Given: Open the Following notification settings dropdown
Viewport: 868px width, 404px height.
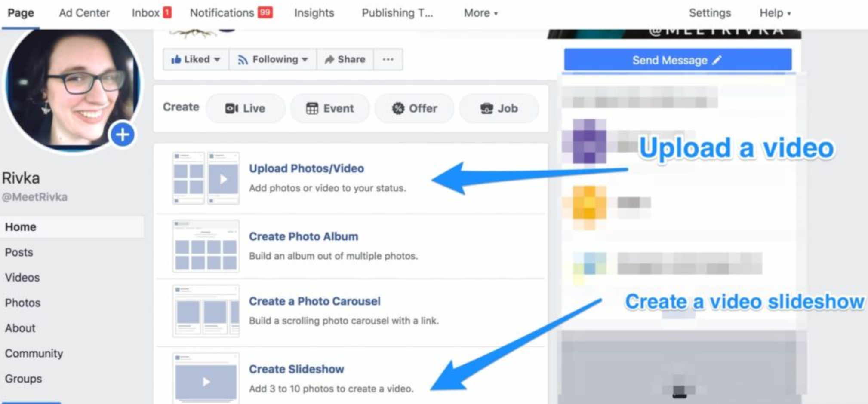Looking at the screenshot, I should coord(272,59).
